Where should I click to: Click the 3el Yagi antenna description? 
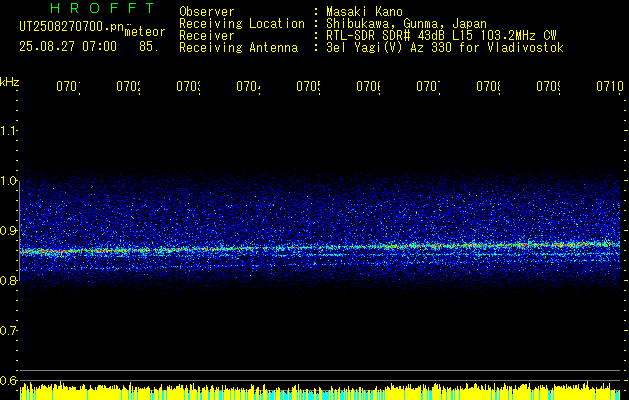(445, 48)
